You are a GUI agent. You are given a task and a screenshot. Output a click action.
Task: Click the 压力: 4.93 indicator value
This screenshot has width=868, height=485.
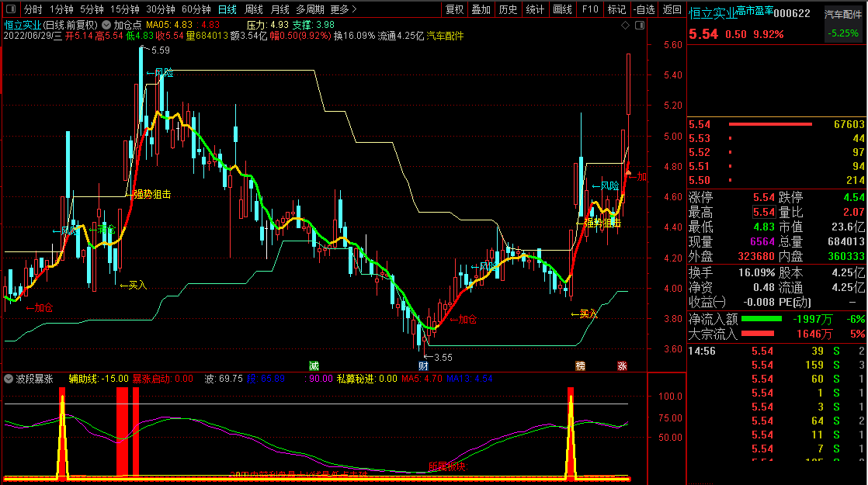click(x=267, y=25)
